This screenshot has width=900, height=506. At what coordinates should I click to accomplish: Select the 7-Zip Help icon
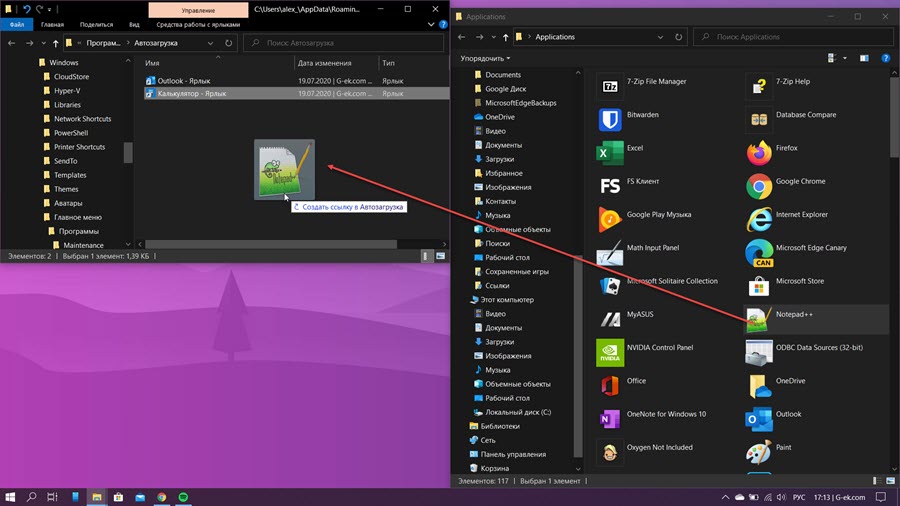tap(759, 87)
